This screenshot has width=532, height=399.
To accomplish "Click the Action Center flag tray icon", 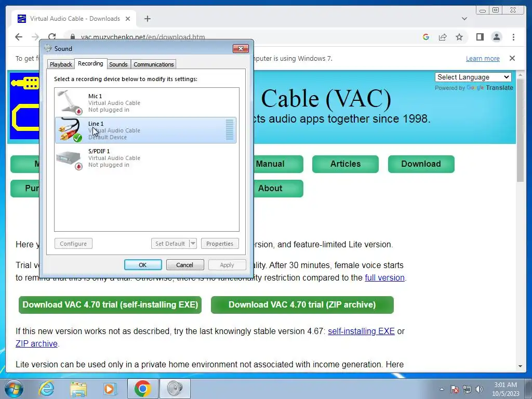I will [455, 389].
